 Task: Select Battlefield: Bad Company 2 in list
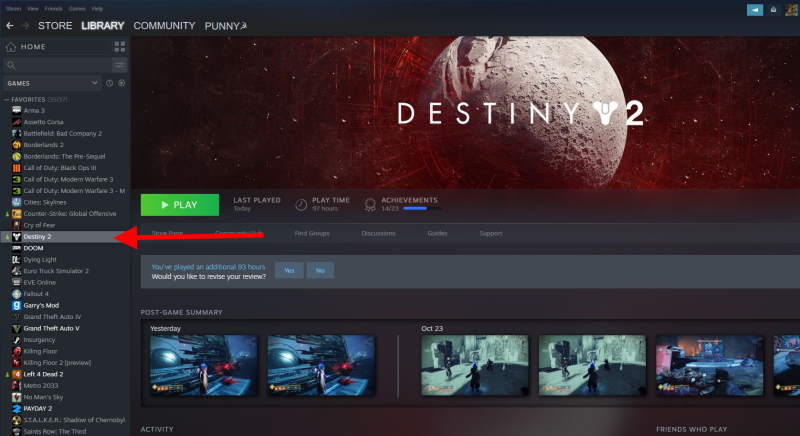pos(65,134)
